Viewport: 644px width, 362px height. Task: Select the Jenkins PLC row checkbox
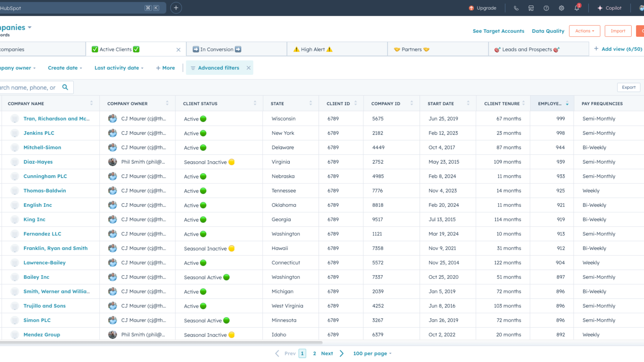point(14,133)
